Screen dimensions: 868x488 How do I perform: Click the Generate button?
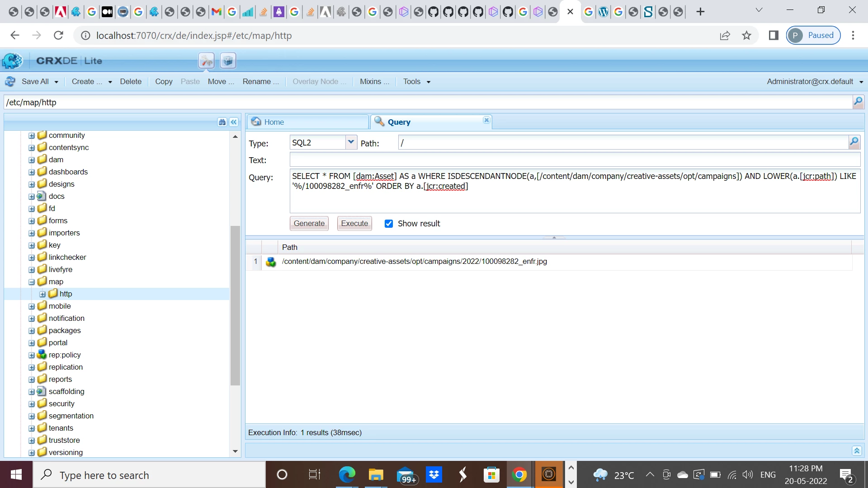tap(309, 224)
